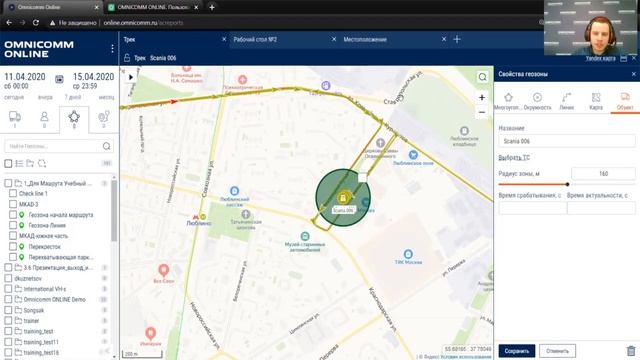Open the calendar date picker icon
Screen dimensions: 640x360
(x=59, y=79)
